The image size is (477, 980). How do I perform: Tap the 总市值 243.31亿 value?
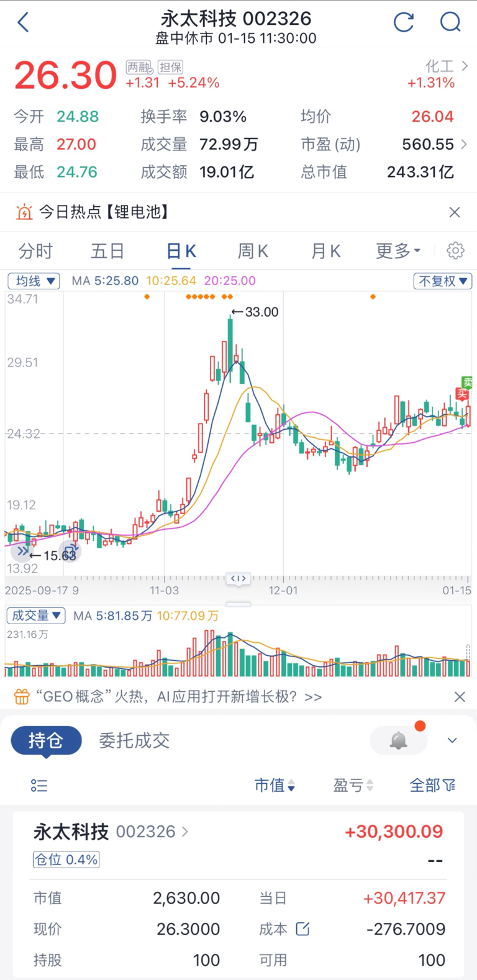420,172
